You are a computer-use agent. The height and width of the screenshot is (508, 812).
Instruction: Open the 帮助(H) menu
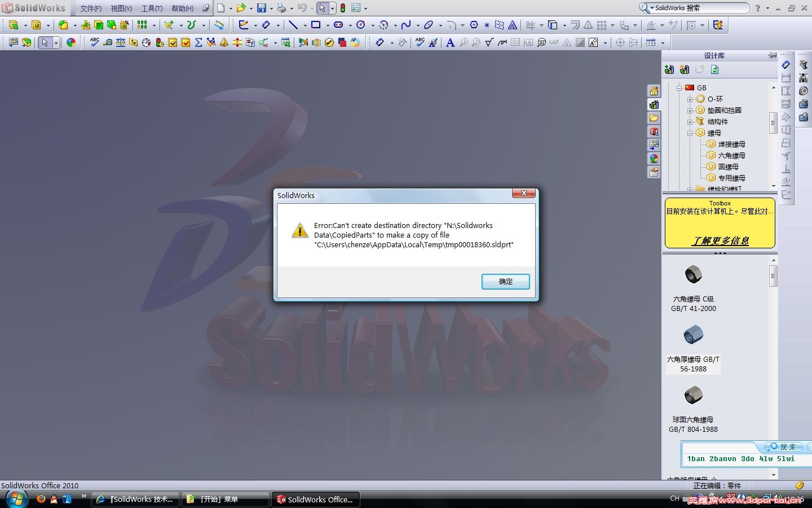click(182, 8)
